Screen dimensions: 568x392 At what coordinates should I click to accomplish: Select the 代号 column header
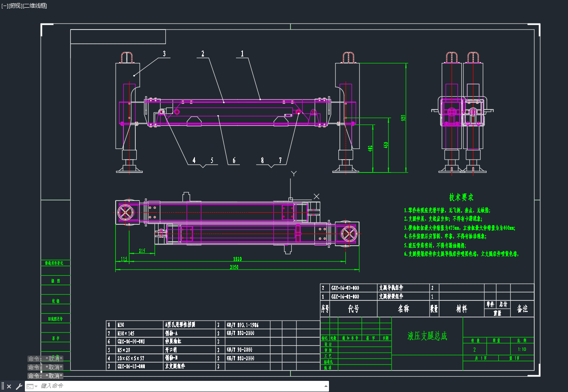click(x=354, y=309)
